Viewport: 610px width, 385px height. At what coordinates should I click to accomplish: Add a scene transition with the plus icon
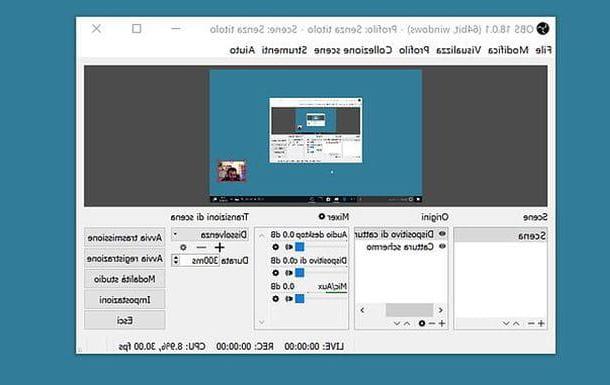[219, 247]
